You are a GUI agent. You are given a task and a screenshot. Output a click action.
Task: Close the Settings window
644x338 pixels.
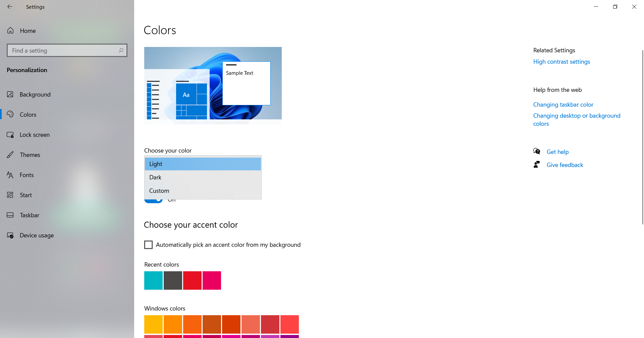[634, 7]
